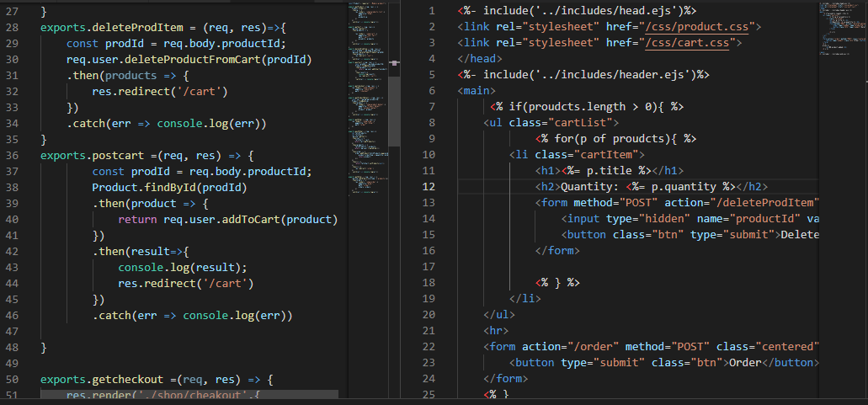The width and height of the screenshot is (868, 405).
Task: Click closing </ul> tag
Action: [x=499, y=315]
